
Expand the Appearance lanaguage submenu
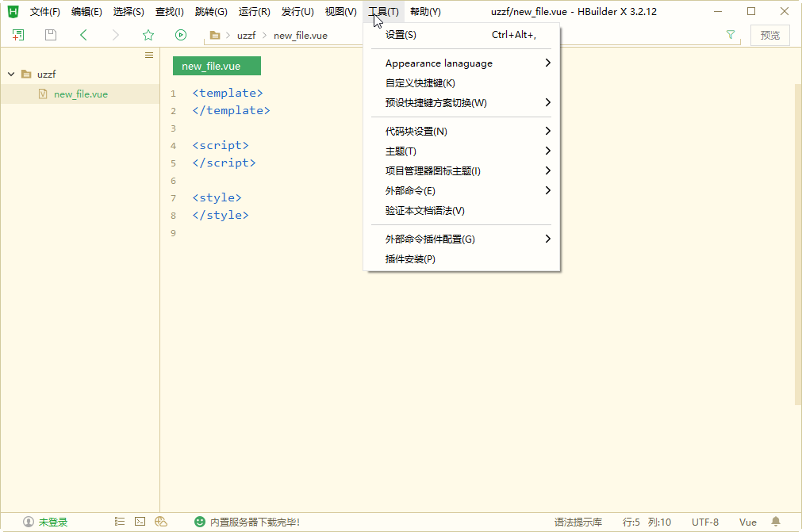(461, 63)
